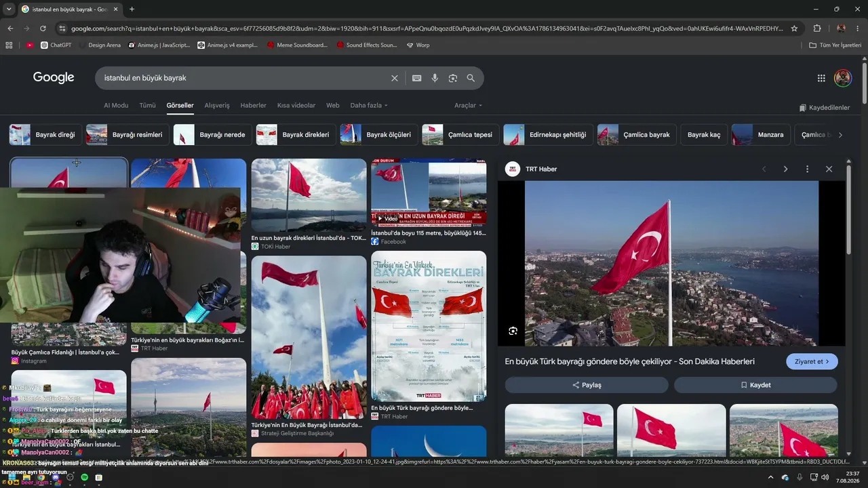Open the volume control in the system tray
The width and height of the screenshot is (868, 488).
pos(825,478)
